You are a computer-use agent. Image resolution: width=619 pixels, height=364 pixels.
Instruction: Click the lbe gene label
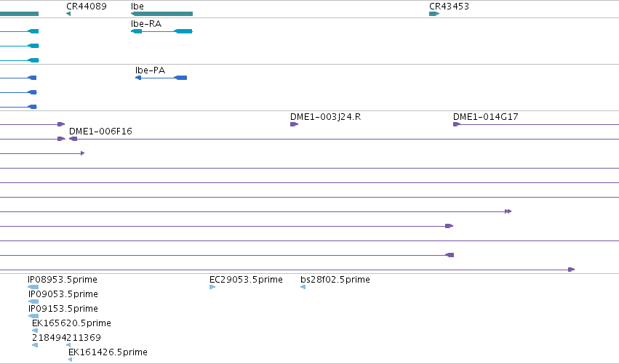pos(137,7)
